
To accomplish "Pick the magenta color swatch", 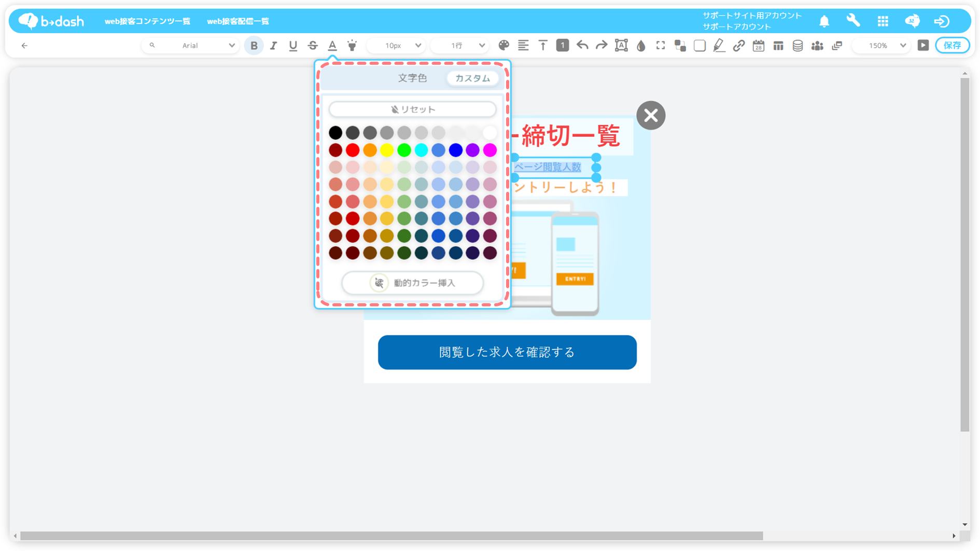I will pyautogui.click(x=490, y=150).
